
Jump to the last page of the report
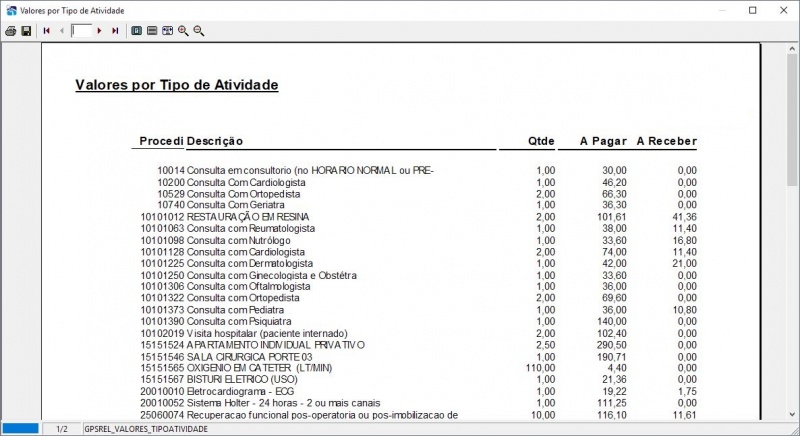pos(115,31)
